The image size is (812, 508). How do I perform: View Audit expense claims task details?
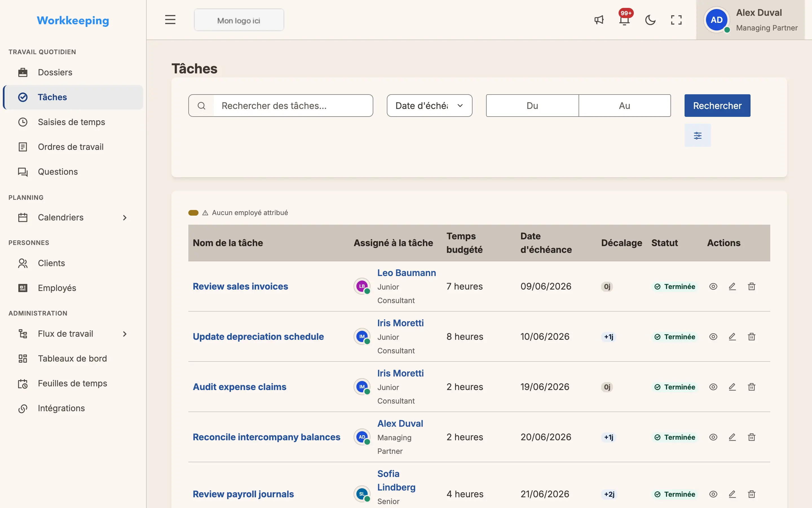pyautogui.click(x=713, y=387)
